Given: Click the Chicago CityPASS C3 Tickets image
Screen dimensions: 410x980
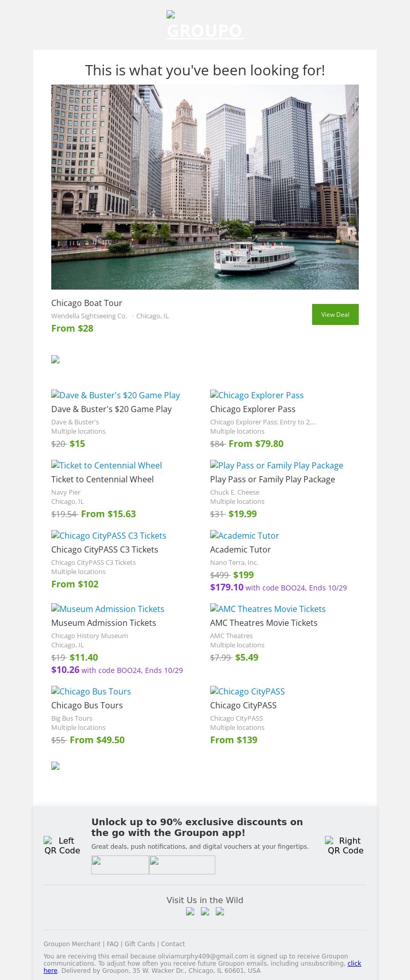Looking at the screenshot, I should (x=109, y=536).
